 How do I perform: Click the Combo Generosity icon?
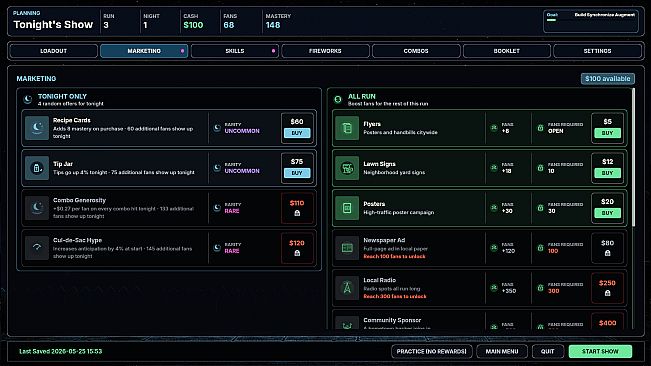(x=37, y=208)
